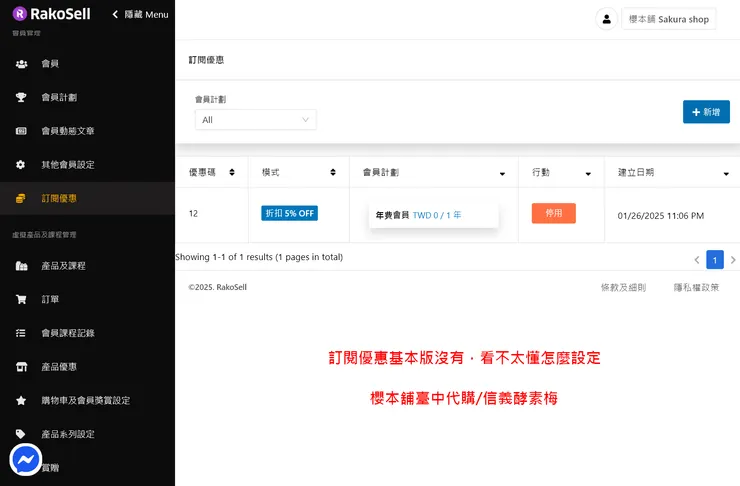Open the user profile avatar icon

coord(606,19)
